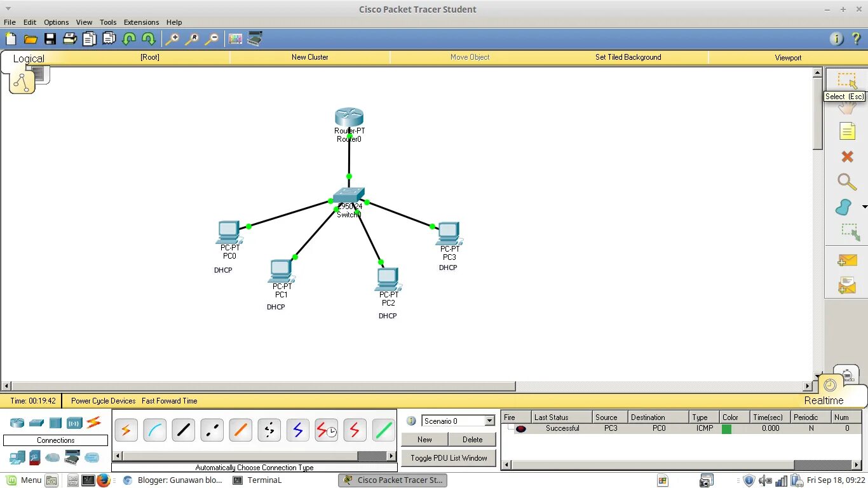The image size is (868, 488).
Task: Toggle PDU List Window
Action: tap(449, 457)
